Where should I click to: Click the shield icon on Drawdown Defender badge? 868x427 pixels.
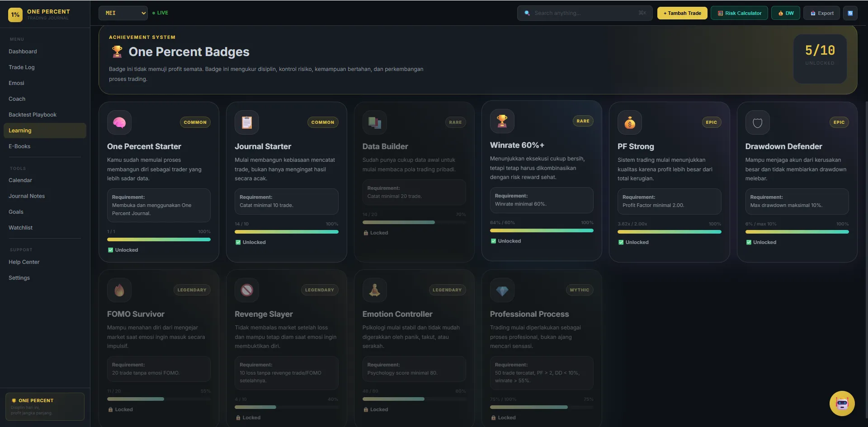pyautogui.click(x=758, y=122)
